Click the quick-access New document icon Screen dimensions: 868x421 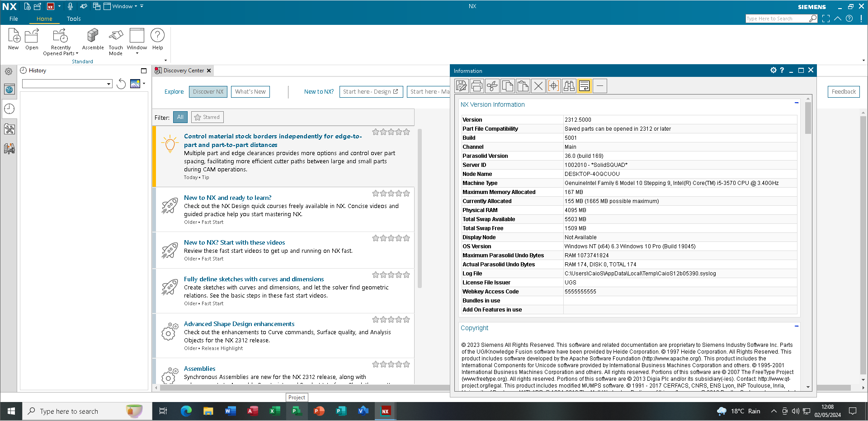27,6
